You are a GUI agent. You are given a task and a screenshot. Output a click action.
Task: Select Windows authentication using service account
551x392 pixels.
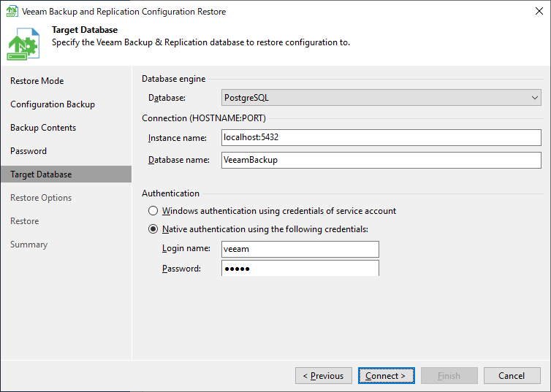click(153, 211)
